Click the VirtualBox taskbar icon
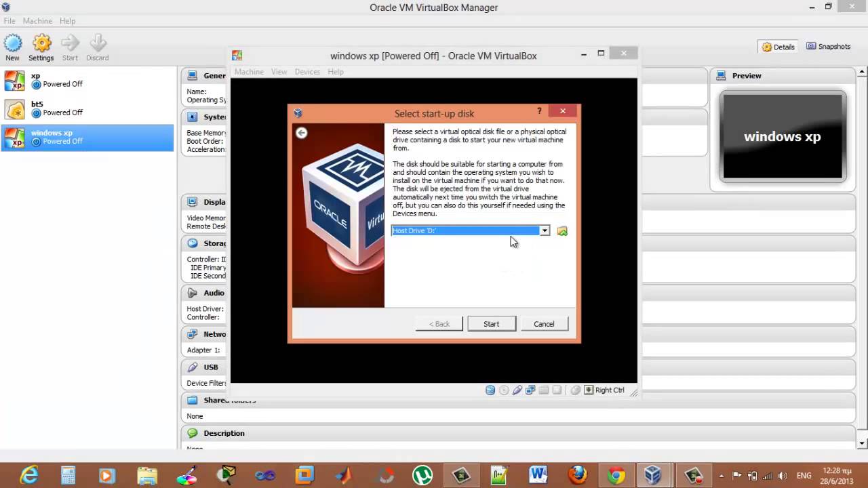868x488 pixels. pos(653,475)
